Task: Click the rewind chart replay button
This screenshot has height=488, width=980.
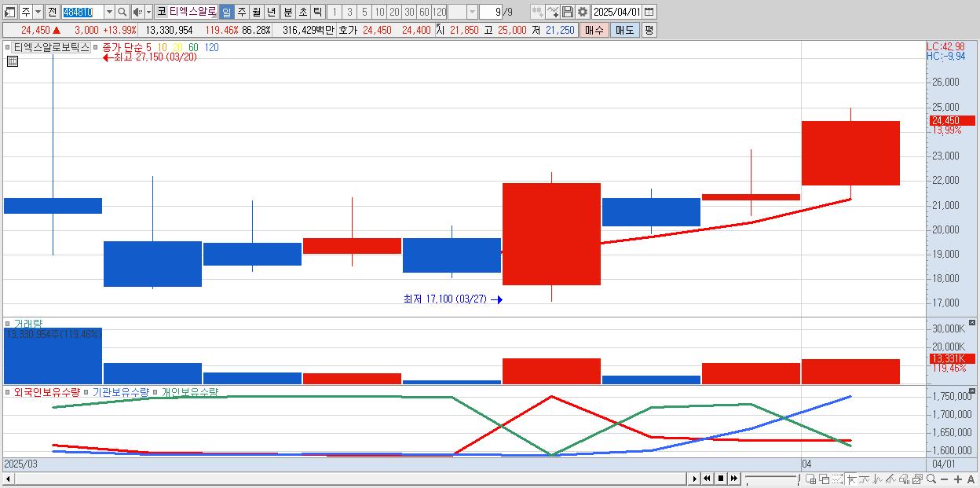Action: point(707,479)
